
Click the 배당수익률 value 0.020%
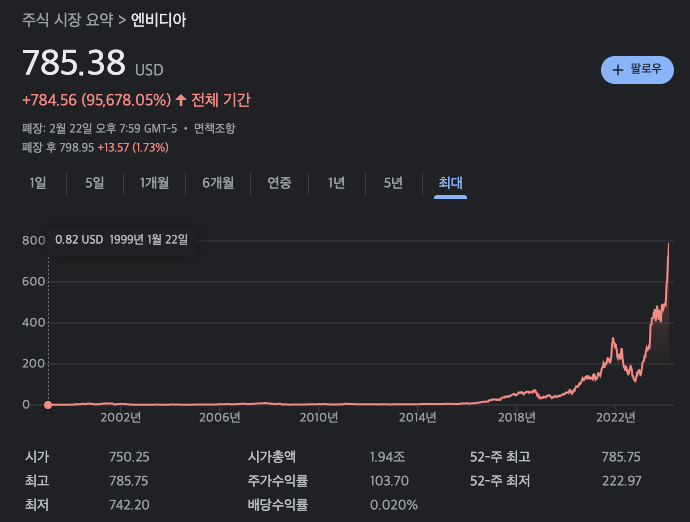394,504
